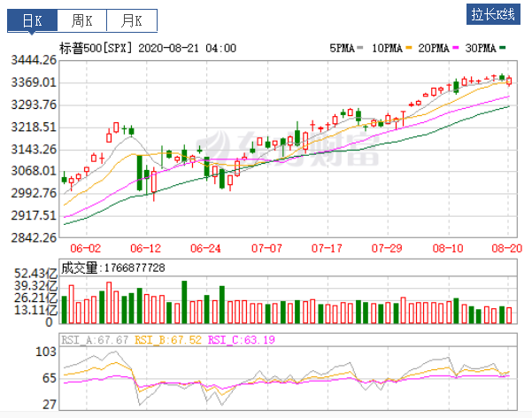
Task: Click the 3143.26 price axis label
Action: pos(34,149)
